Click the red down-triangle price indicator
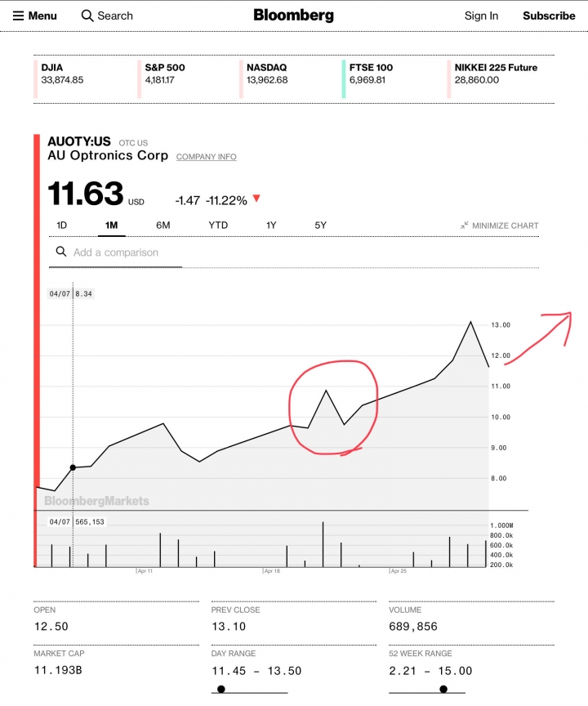 tap(256, 199)
